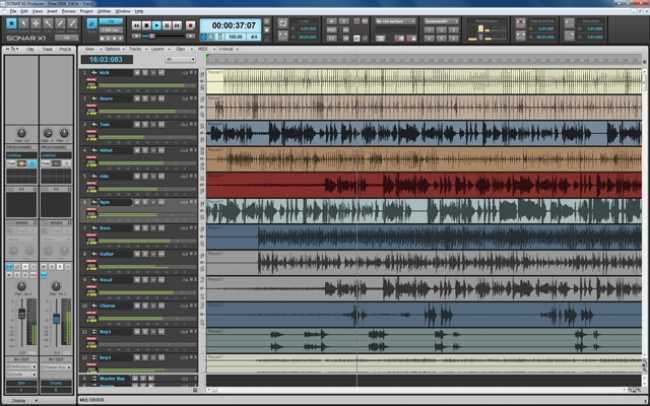The image size is (650, 406).
Task: Click the 4/4 meter display
Action: (x=254, y=37)
